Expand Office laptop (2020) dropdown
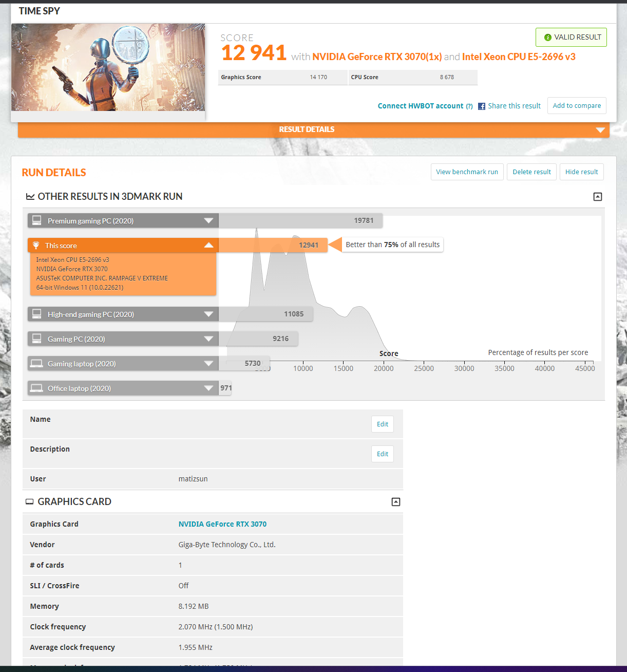 [208, 388]
